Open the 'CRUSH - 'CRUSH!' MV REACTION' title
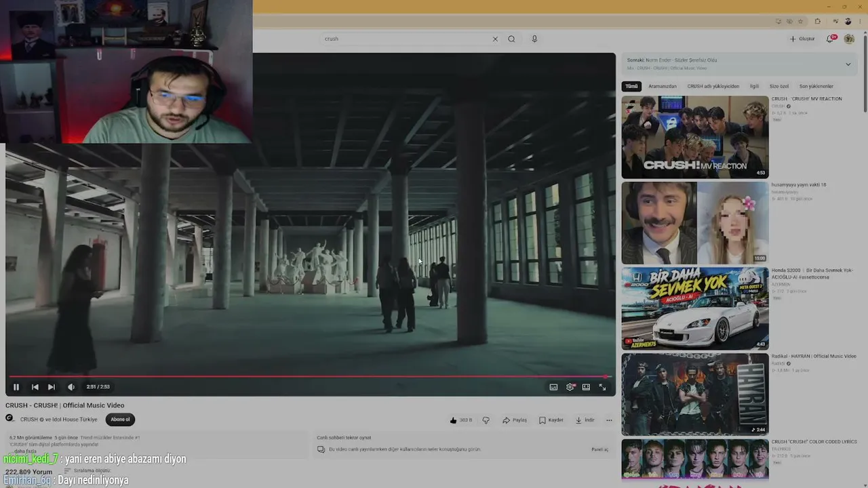Viewport: 868px width, 488px height. pos(806,99)
